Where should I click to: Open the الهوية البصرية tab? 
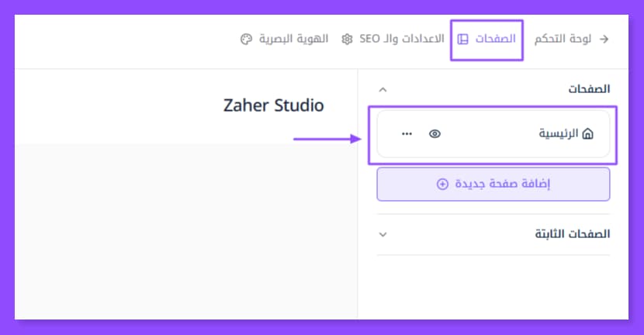pyautogui.click(x=293, y=39)
